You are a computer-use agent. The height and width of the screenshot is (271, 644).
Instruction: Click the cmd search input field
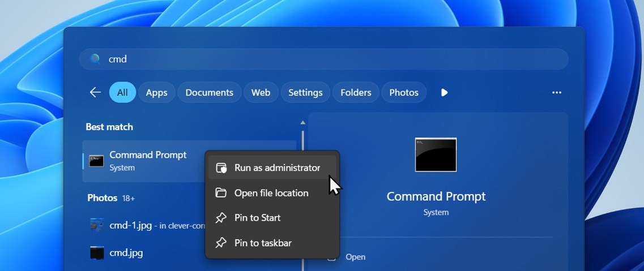point(323,59)
